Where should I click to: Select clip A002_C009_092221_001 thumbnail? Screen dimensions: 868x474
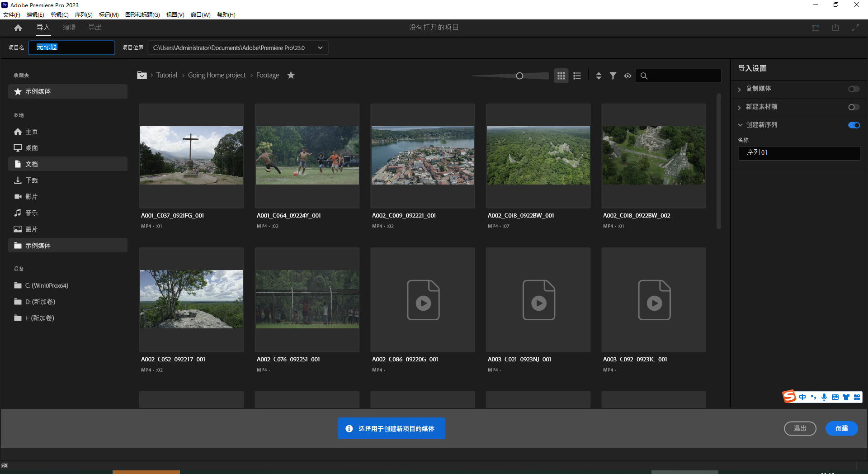(x=423, y=156)
